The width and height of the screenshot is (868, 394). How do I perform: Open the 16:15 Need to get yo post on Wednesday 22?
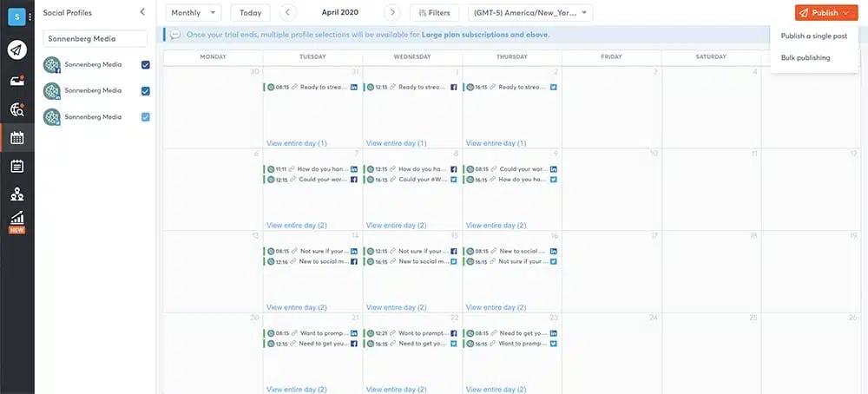click(411, 343)
